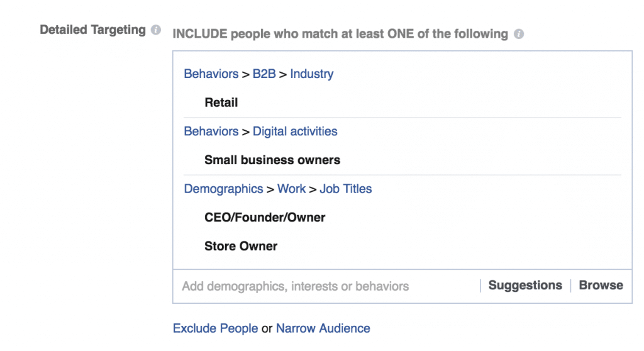This screenshot has height=351, width=644.
Task: Open the Suggestions list
Action: coord(525,285)
